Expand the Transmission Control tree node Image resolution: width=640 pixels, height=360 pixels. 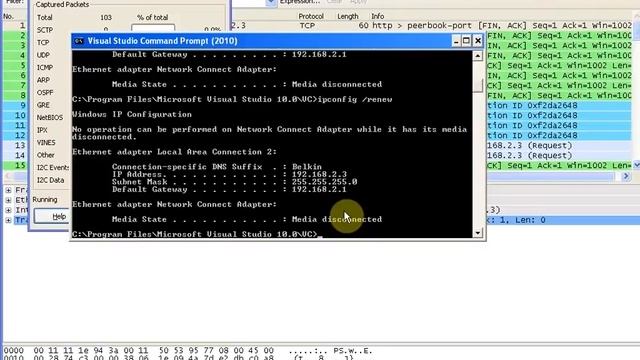(x=8, y=220)
